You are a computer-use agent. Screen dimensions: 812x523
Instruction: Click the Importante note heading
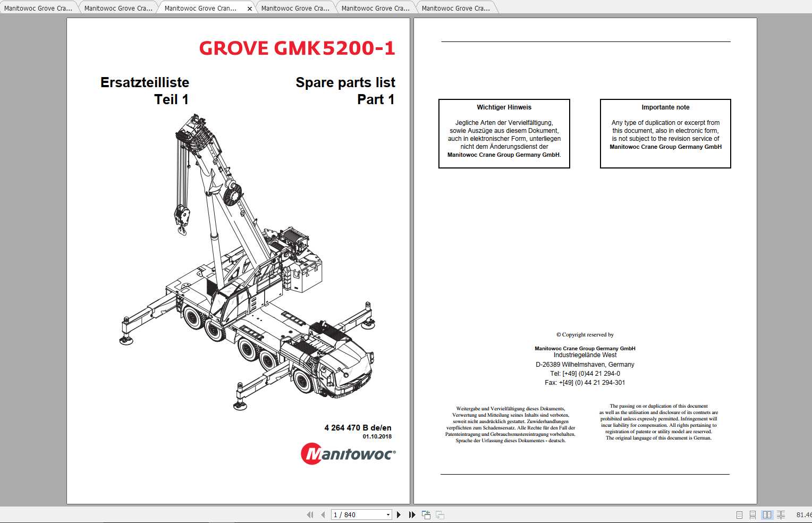[665, 107]
